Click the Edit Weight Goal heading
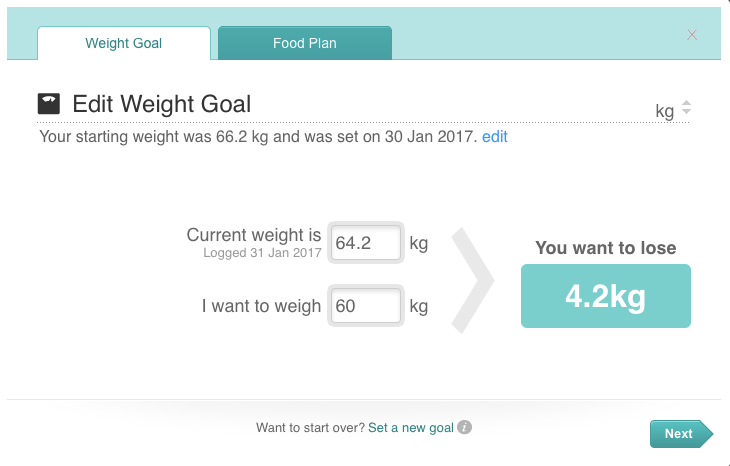Image resolution: width=730 pixels, height=466 pixels. tap(162, 104)
